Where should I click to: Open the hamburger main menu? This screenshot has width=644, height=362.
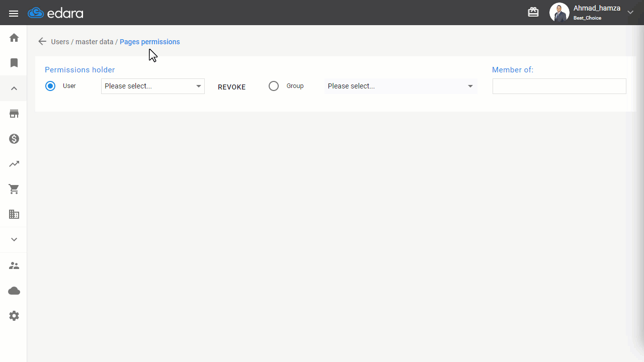pyautogui.click(x=14, y=14)
